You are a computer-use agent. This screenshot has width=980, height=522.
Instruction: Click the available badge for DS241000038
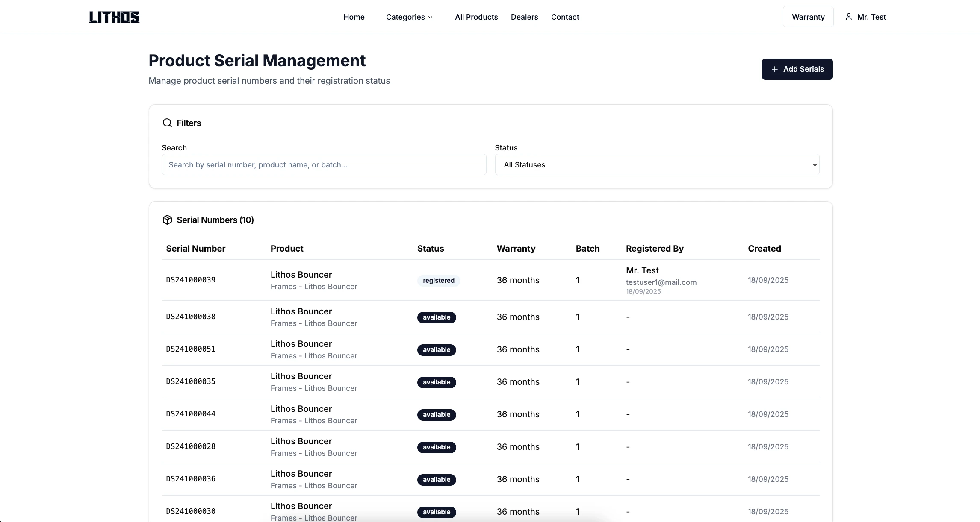coord(436,317)
